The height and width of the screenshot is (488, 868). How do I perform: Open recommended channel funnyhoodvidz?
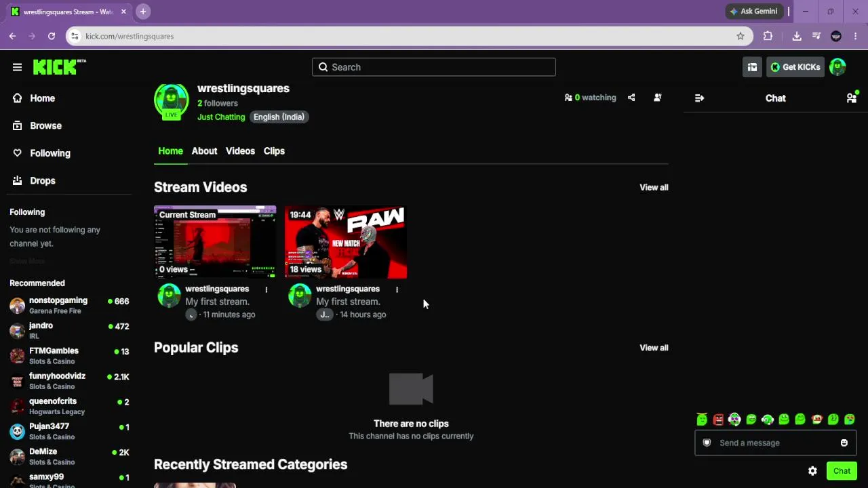pos(69,381)
